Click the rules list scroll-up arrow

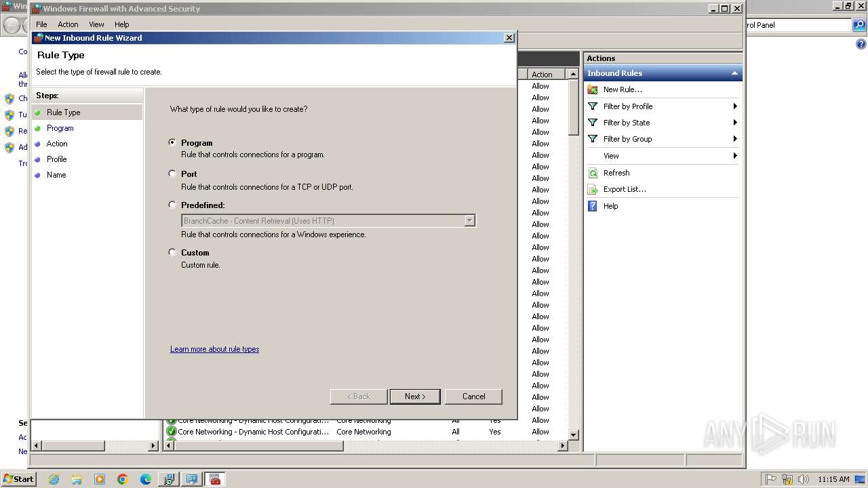click(573, 75)
